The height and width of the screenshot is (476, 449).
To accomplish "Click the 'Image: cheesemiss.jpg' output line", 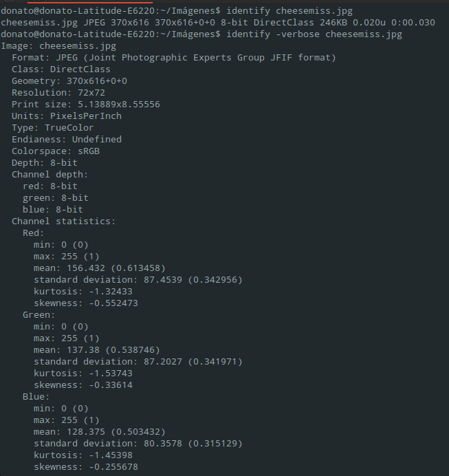I will [x=58, y=45].
